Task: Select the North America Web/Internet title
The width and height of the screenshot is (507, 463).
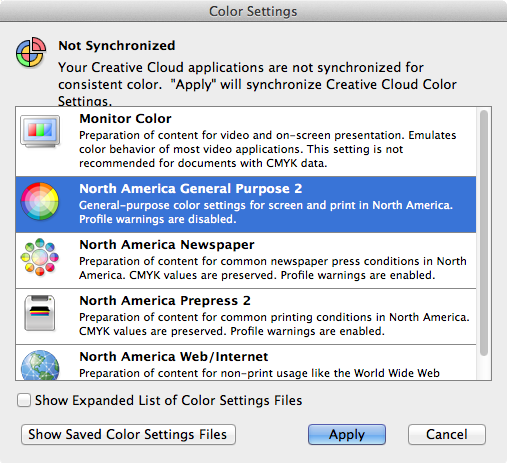Action: (x=174, y=357)
